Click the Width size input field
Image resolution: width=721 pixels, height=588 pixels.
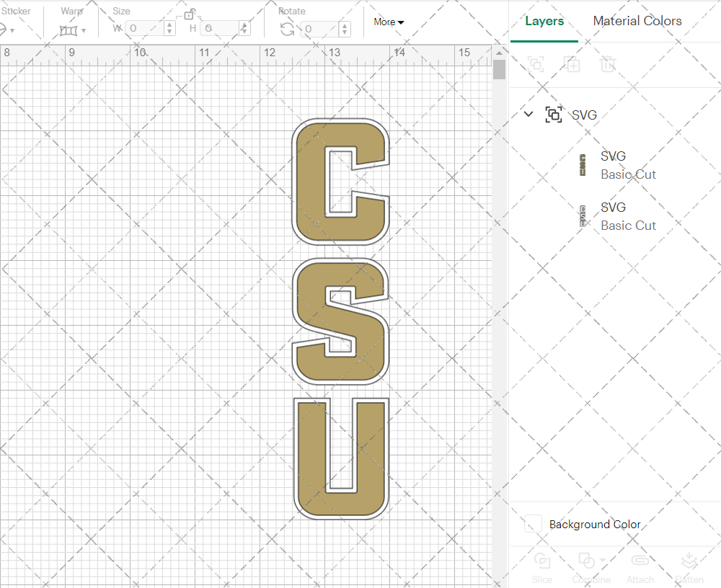pyautogui.click(x=144, y=29)
